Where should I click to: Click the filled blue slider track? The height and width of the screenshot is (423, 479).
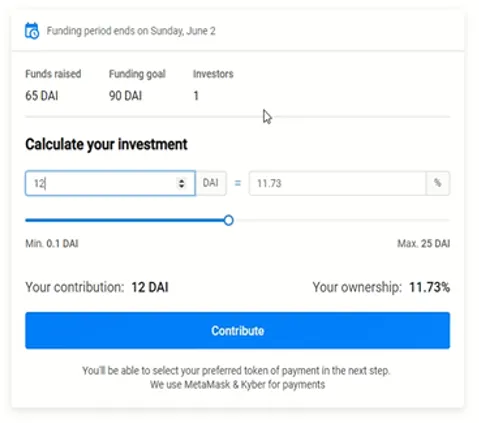125,220
